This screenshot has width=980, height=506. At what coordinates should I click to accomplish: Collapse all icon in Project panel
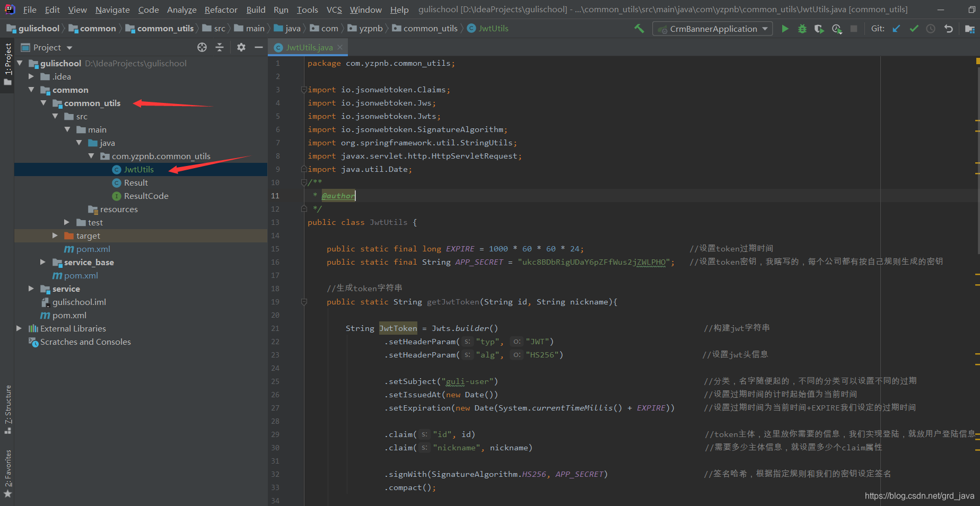point(220,47)
